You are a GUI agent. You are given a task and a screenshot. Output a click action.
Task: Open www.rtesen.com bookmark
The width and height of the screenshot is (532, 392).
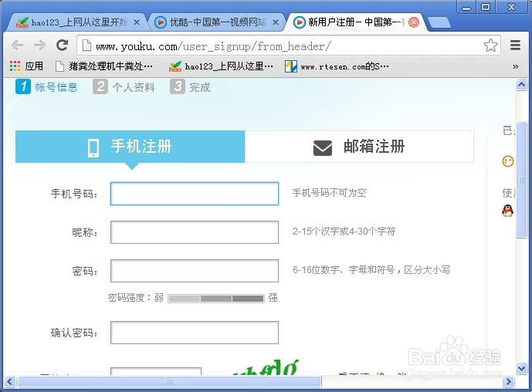click(x=337, y=66)
